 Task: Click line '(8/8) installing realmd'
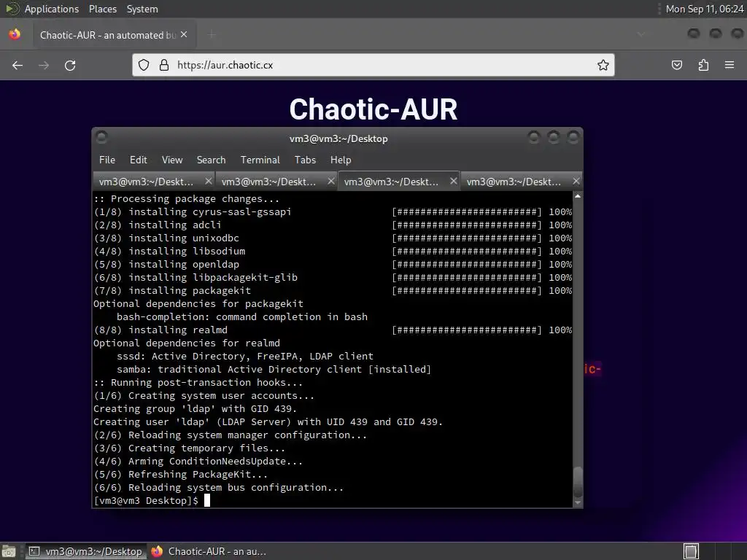(160, 330)
